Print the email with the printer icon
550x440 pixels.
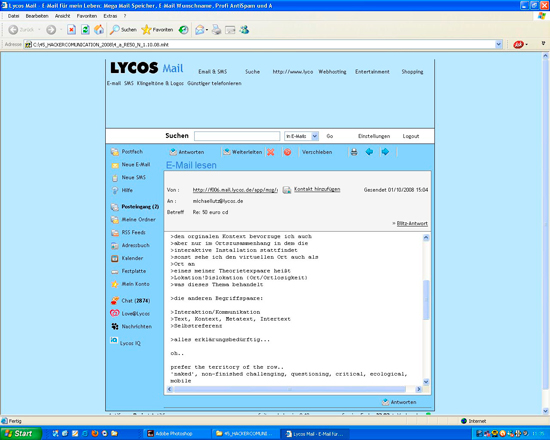coord(354,152)
